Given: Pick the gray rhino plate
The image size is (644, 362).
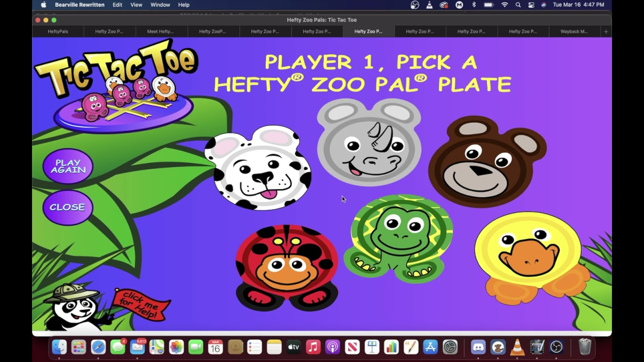Looking at the screenshot, I should (x=369, y=142).
